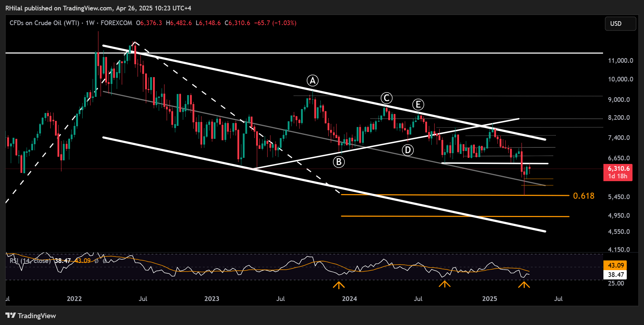Select the circled wave label A on the chart
This screenshot has height=325, width=644.
pyautogui.click(x=312, y=81)
